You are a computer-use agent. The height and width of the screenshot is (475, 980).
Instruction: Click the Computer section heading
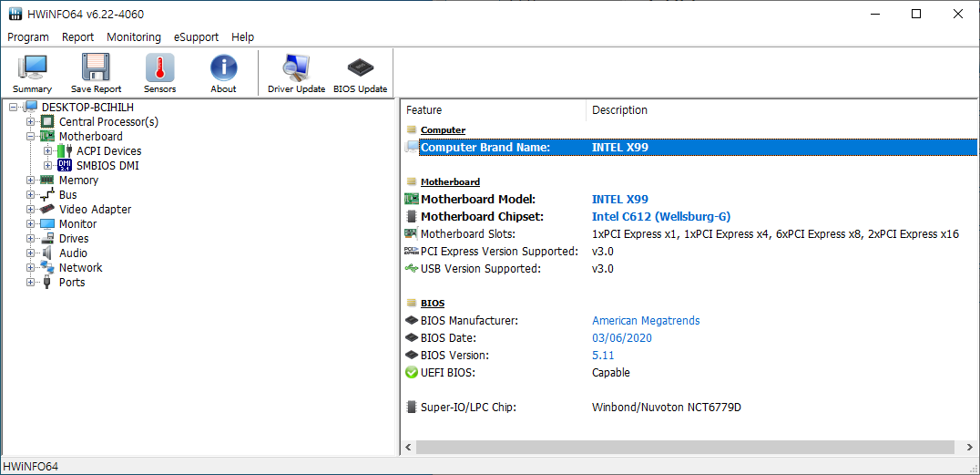[444, 129]
